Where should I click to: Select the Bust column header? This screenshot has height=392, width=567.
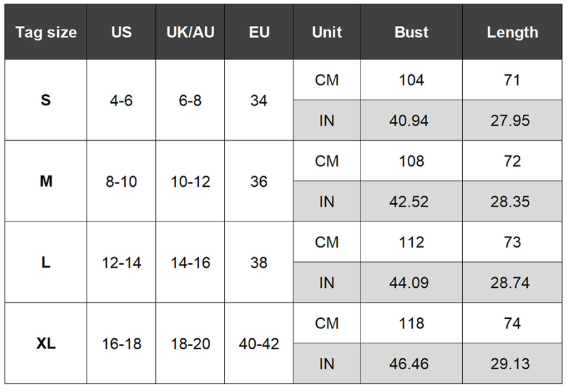click(412, 32)
